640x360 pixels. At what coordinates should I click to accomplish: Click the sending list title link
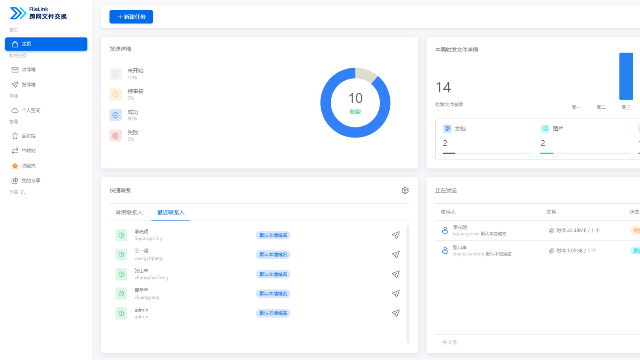pyautogui.click(x=446, y=190)
